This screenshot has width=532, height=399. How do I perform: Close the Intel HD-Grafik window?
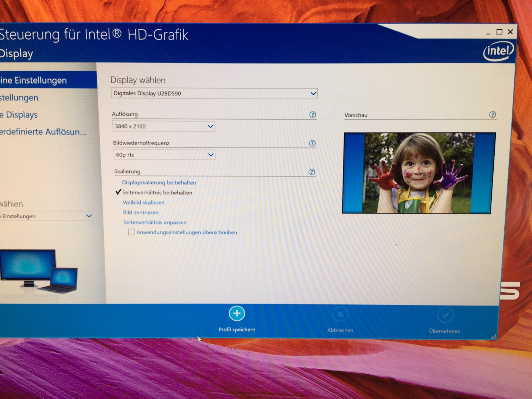click(x=511, y=32)
